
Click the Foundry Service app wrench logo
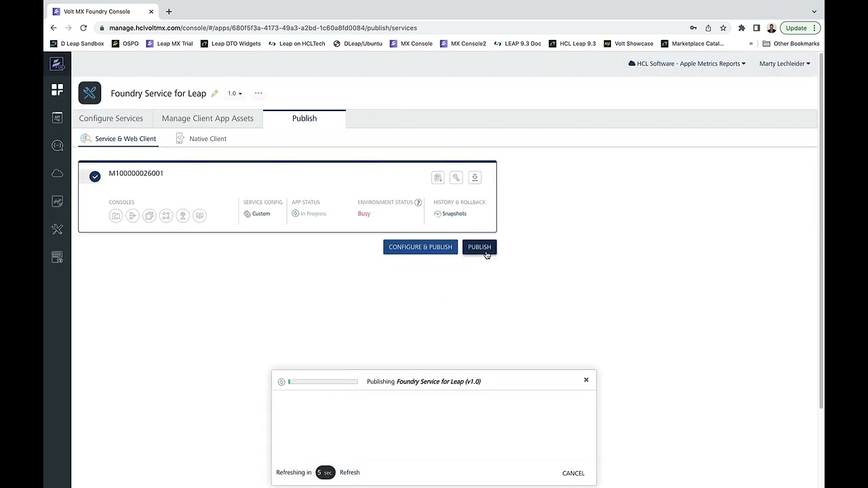click(x=90, y=93)
